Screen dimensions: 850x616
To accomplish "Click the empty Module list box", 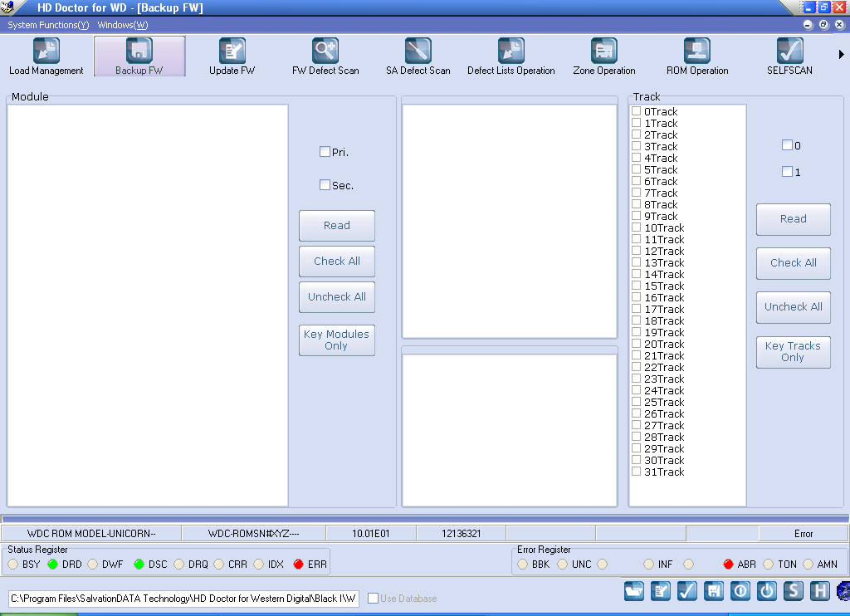I will 148,306.
